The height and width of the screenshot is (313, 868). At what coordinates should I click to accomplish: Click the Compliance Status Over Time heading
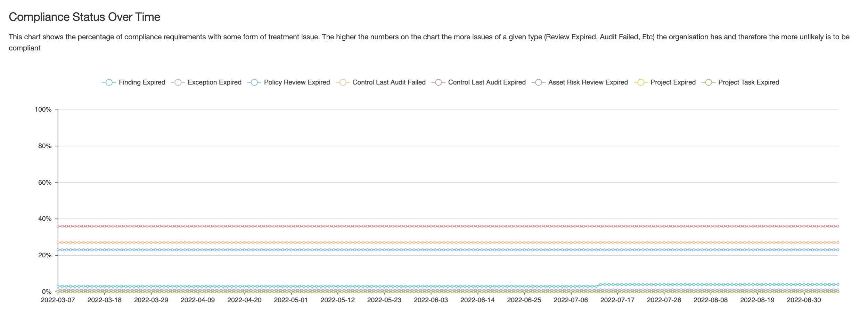(x=84, y=17)
